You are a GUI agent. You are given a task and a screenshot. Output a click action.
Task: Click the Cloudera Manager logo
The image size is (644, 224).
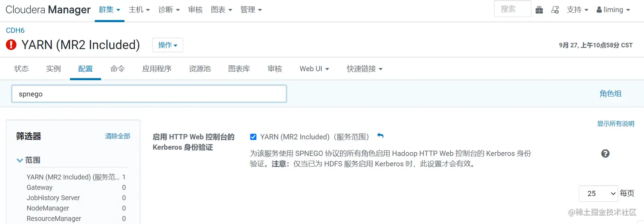[48, 10]
